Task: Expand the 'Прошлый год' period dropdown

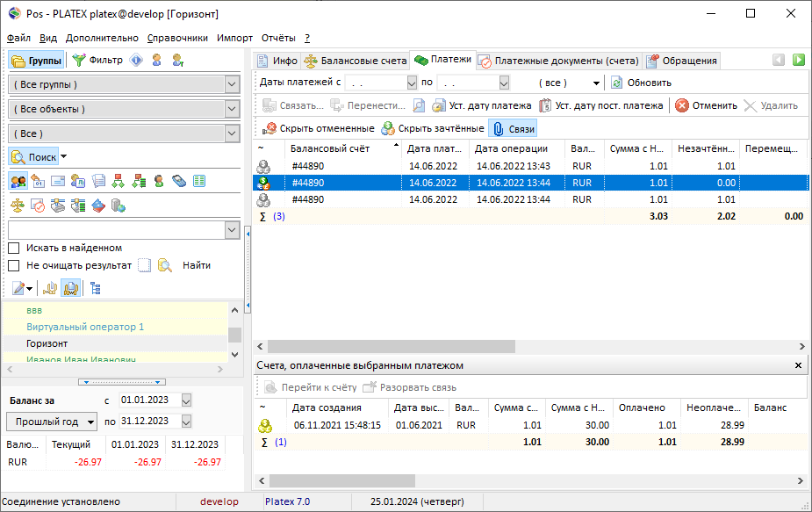Action: point(91,422)
